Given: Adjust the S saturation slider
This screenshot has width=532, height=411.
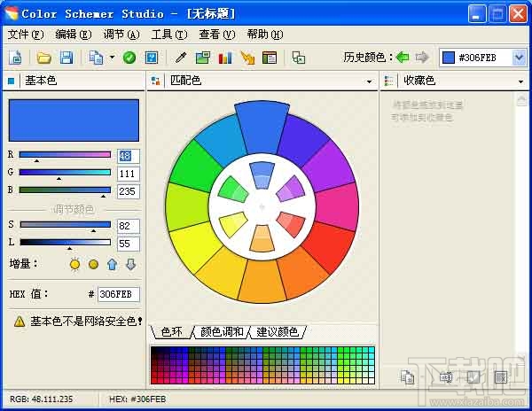Looking at the screenshot, I should click(65, 225).
